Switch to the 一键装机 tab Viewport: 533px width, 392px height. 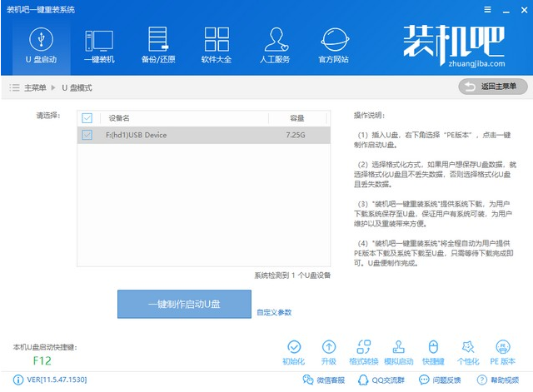tap(99, 45)
